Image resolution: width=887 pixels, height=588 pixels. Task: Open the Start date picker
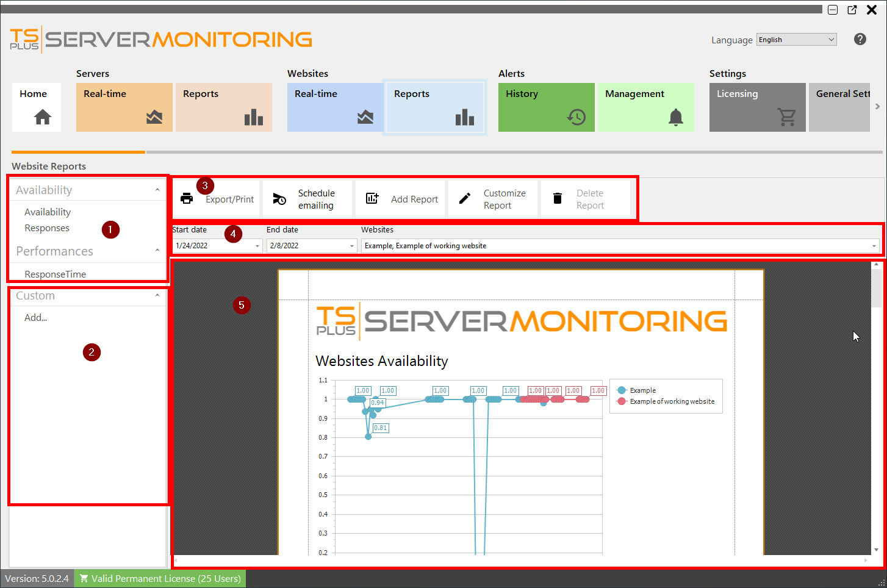[257, 245]
